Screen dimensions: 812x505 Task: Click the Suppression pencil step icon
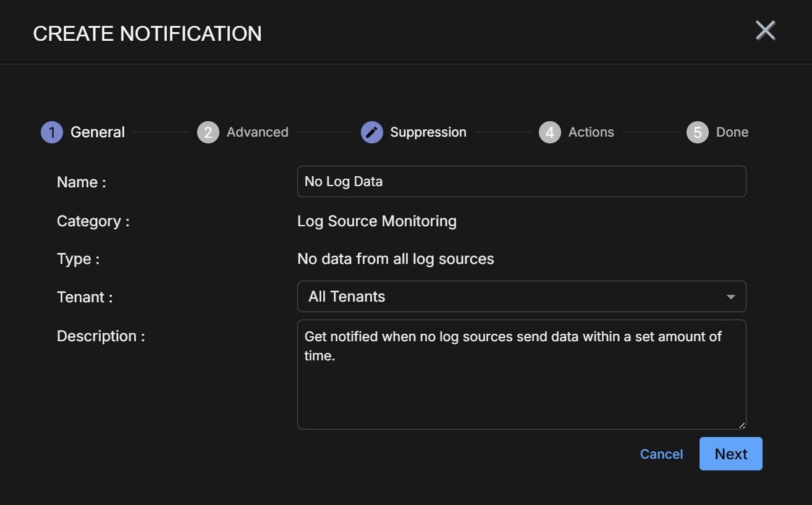(372, 132)
